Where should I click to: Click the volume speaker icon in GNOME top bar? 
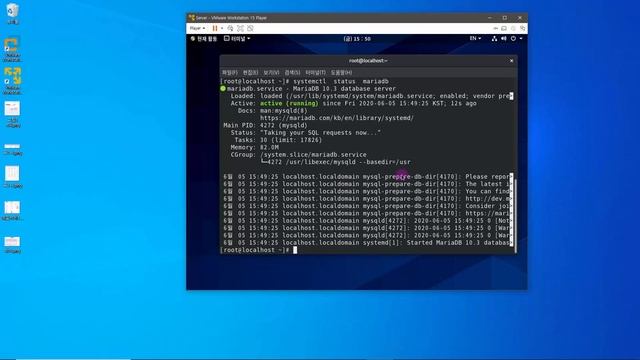[504, 38]
